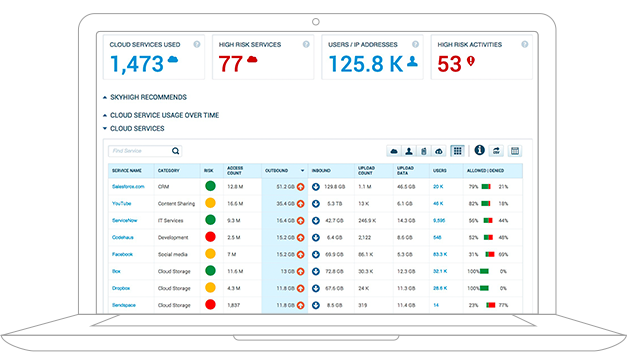Click the red cloud icon beside 77
Viewport: 627px width, 361px height.
click(252, 60)
